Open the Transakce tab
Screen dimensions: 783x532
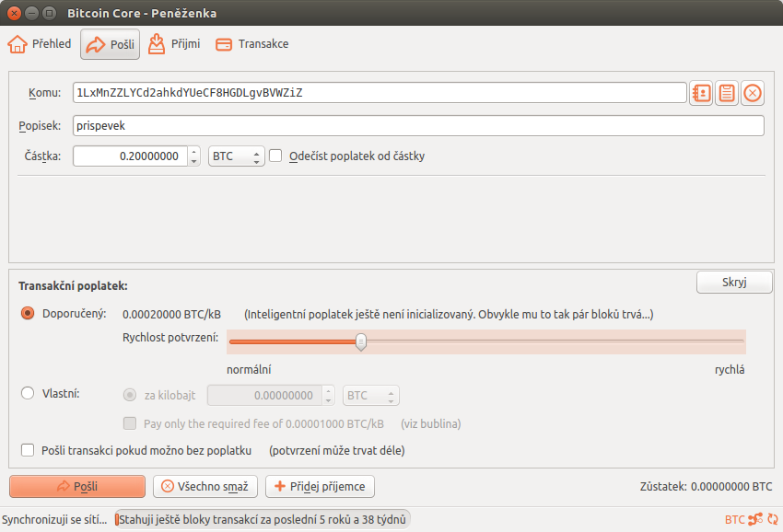coord(252,44)
